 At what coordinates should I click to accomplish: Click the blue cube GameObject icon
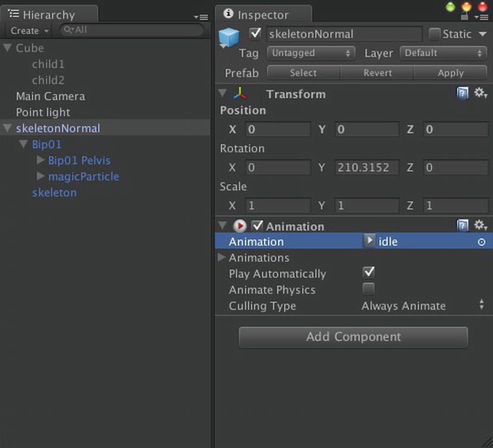pos(229,37)
